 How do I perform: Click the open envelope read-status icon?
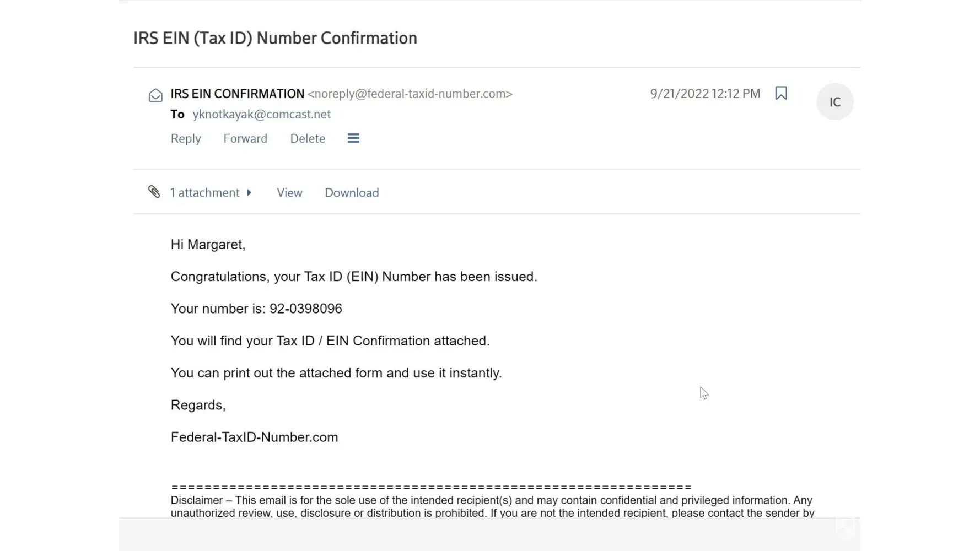[155, 95]
